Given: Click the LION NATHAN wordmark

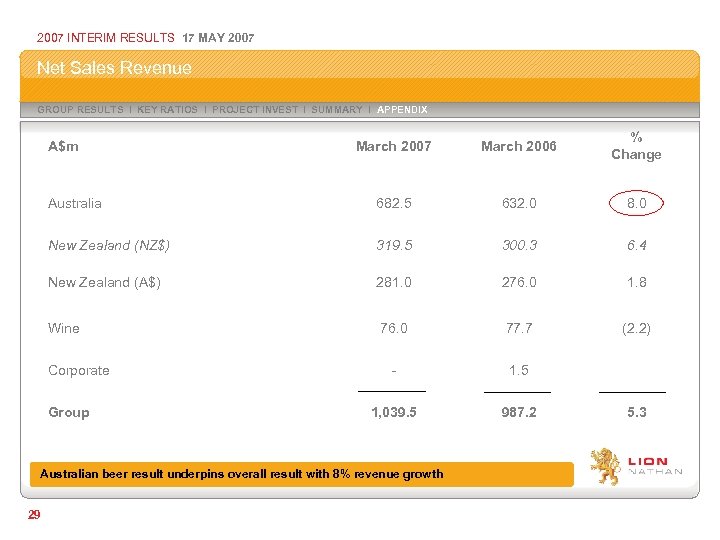Looking at the screenshot, I should point(655,466).
